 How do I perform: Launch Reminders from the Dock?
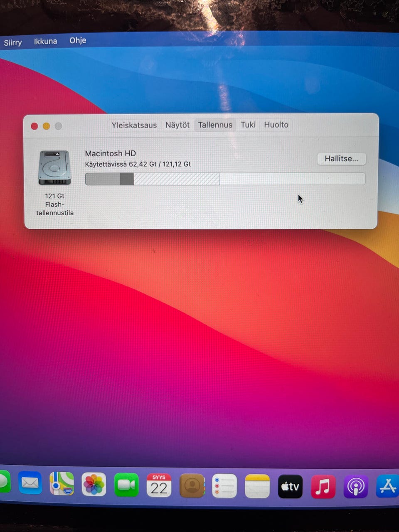point(224,486)
